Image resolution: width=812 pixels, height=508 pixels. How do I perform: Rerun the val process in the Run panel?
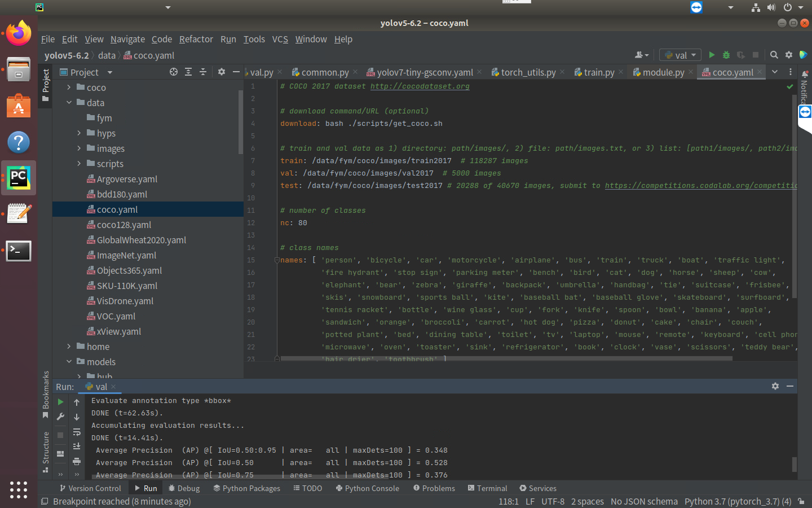click(x=60, y=402)
